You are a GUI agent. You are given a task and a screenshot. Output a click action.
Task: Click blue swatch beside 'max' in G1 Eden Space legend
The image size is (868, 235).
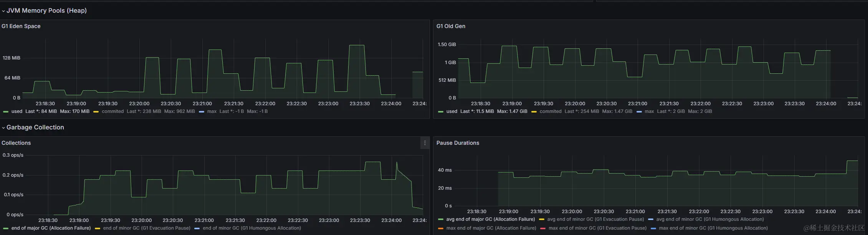pyautogui.click(x=202, y=112)
